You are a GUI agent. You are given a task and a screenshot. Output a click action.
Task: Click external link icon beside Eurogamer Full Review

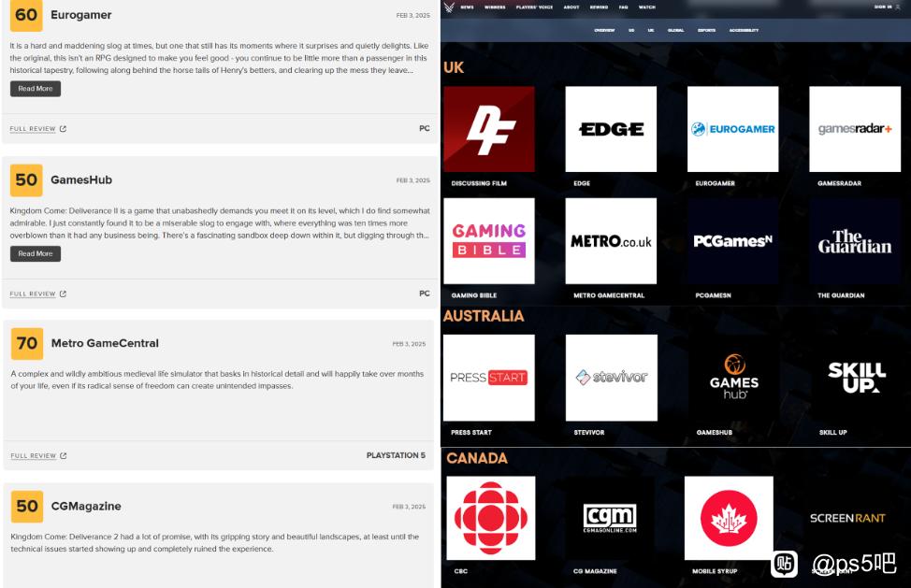click(x=63, y=129)
